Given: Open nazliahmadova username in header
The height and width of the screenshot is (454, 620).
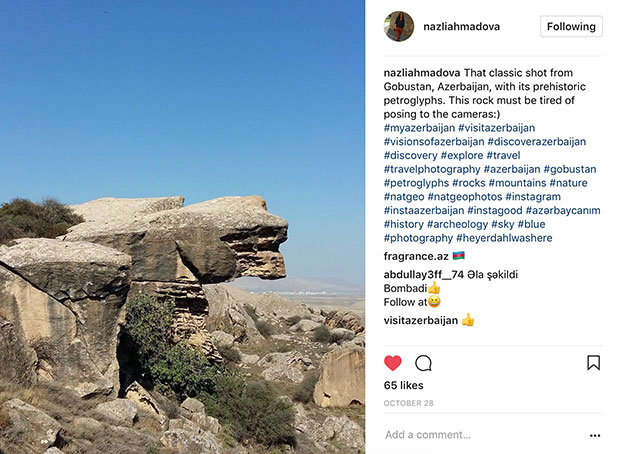Looking at the screenshot, I should point(461,26).
